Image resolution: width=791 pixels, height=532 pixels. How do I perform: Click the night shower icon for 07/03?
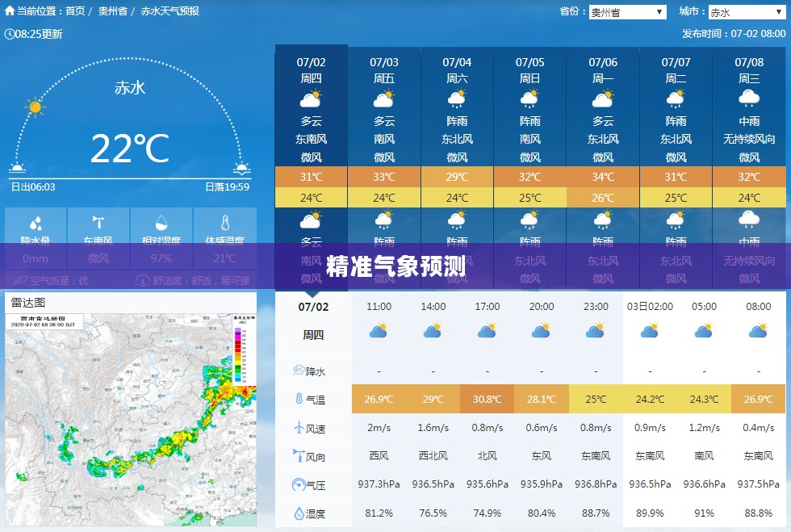[384, 220]
